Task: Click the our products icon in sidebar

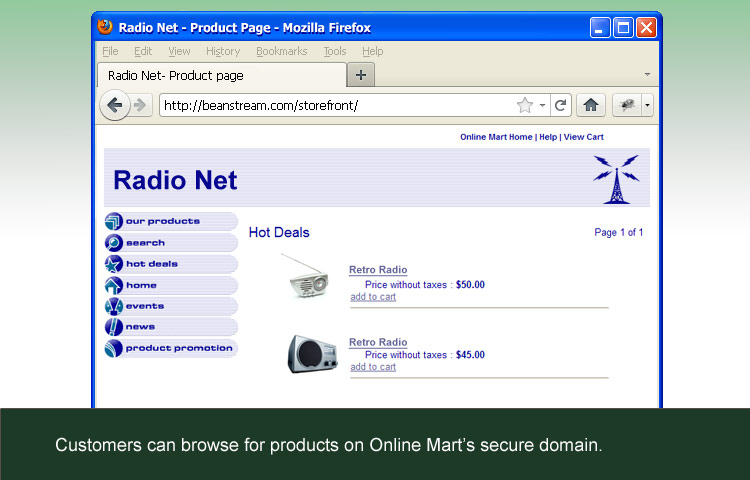Action: [x=113, y=221]
